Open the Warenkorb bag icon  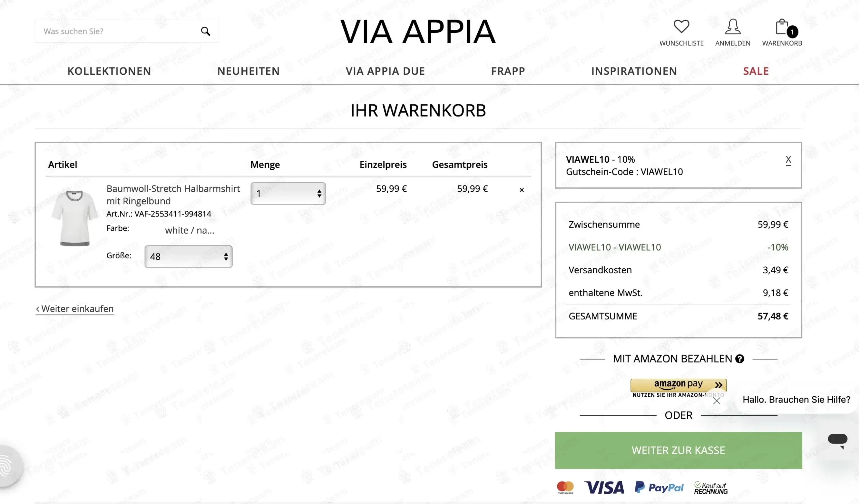[x=783, y=27]
